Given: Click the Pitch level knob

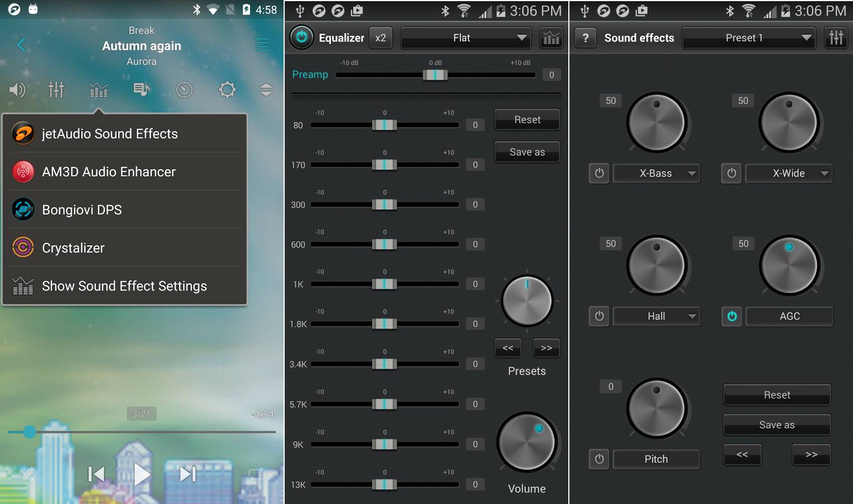Looking at the screenshot, I should (656, 408).
